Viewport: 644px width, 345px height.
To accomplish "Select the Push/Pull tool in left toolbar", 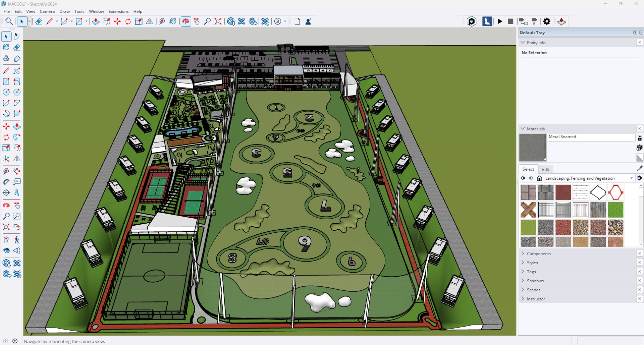I will (x=17, y=126).
